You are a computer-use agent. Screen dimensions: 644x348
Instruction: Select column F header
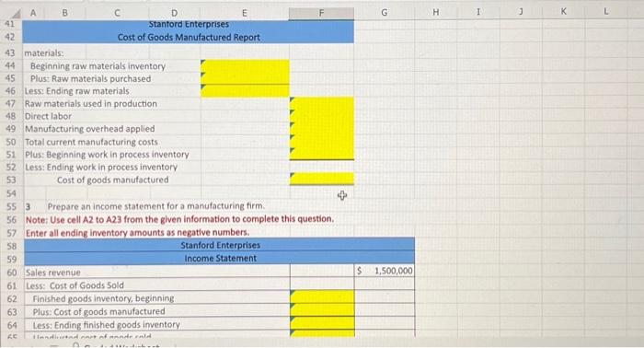click(321, 13)
